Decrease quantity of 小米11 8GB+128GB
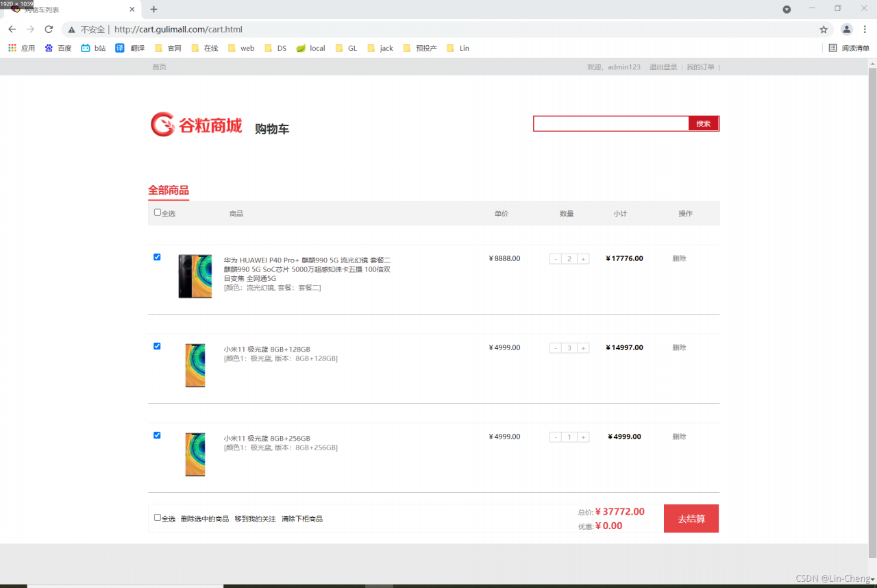877x588 pixels. 556,348
